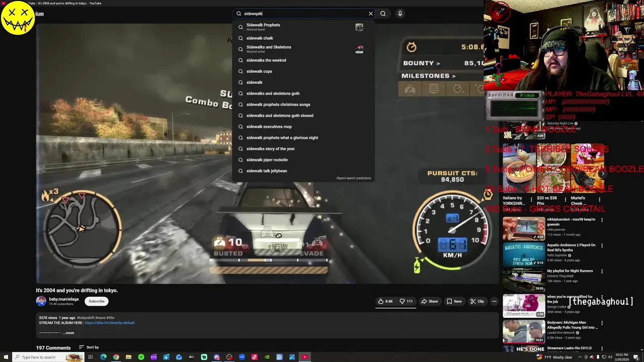Open Zoom from the taskbar

coord(242,357)
